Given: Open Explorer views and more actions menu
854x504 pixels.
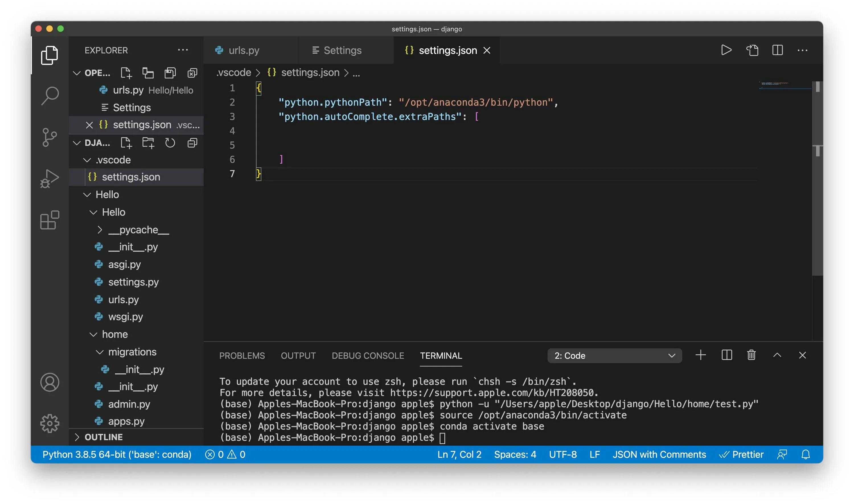Looking at the screenshot, I should click(183, 50).
